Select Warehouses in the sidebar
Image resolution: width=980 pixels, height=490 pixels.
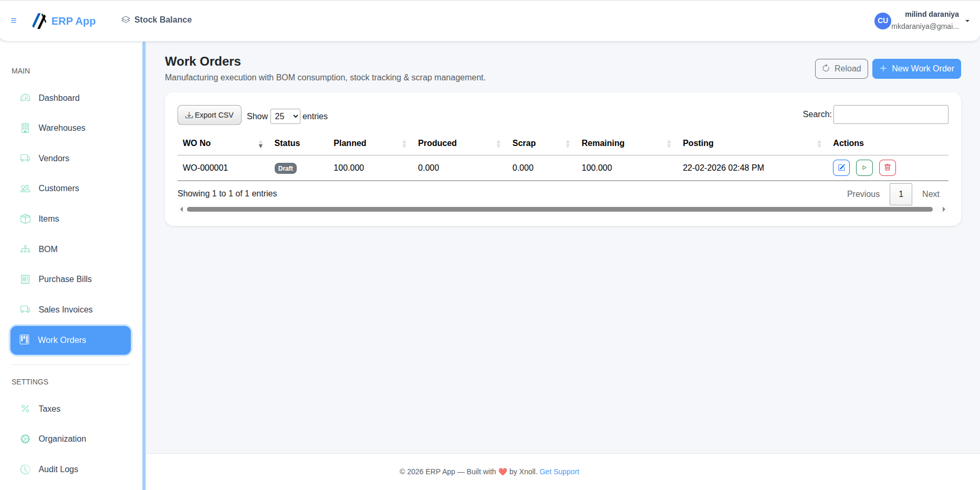click(61, 128)
